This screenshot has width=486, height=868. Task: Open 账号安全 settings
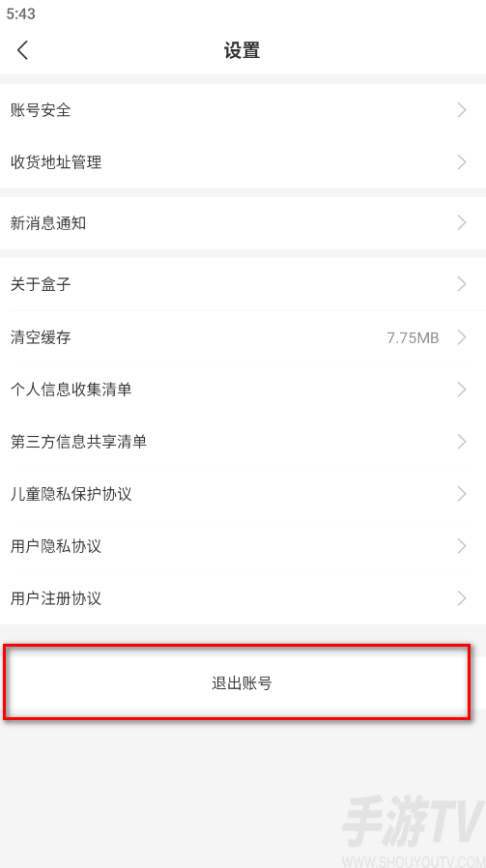click(x=243, y=110)
